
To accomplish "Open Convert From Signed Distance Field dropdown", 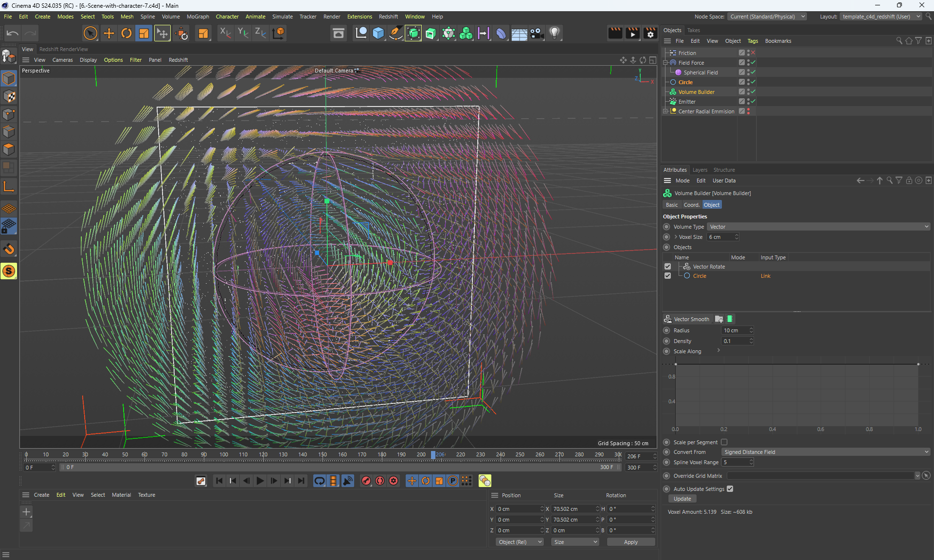I will click(x=826, y=452).
